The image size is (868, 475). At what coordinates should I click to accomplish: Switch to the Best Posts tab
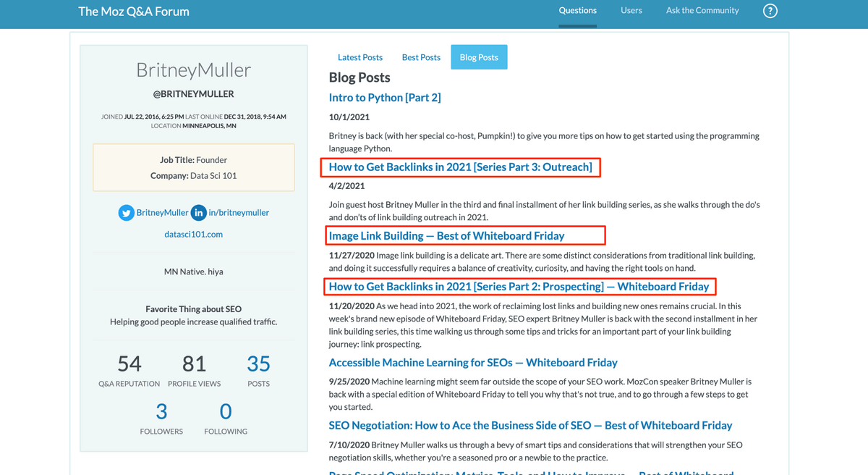421,57
